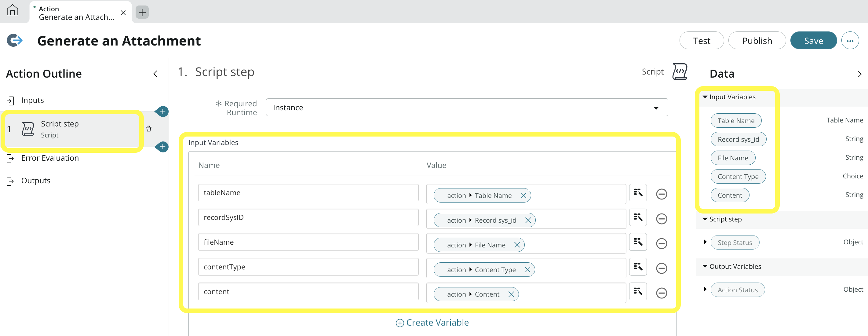This screenshot has height=336, width=868.
Task: Clear the action File Name pill
Action: pyautogui.click(x=517, y=245)
